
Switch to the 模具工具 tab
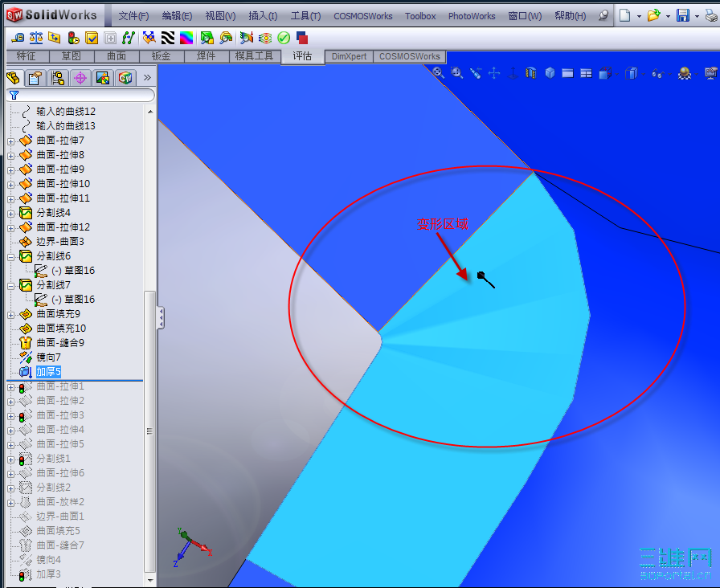pos(255,56)
